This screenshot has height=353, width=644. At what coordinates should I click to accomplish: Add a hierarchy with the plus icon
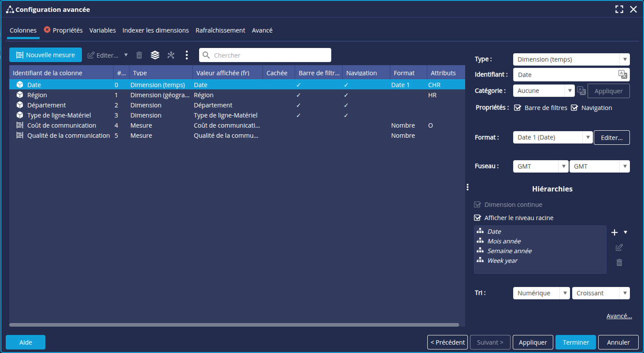click(x=615, y=232)
